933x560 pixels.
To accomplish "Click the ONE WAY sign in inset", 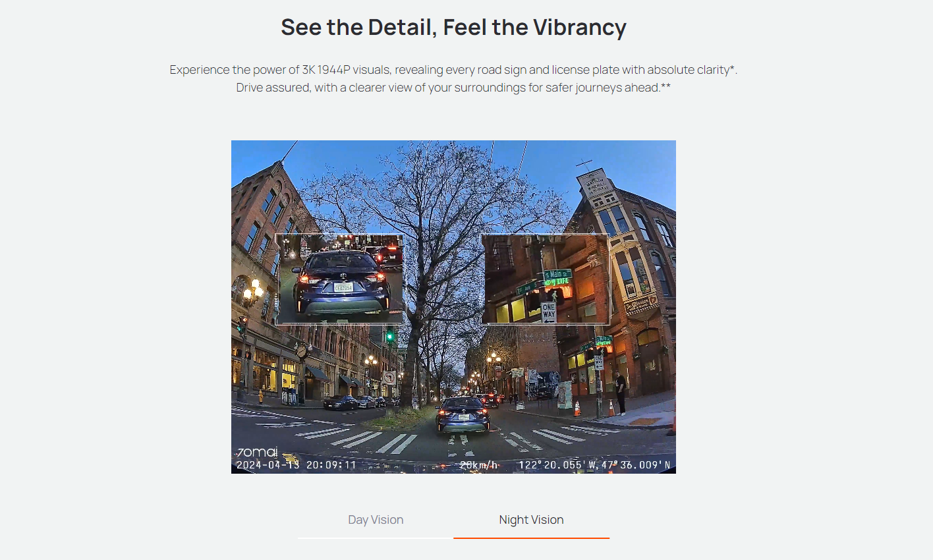I will (549, 312).
